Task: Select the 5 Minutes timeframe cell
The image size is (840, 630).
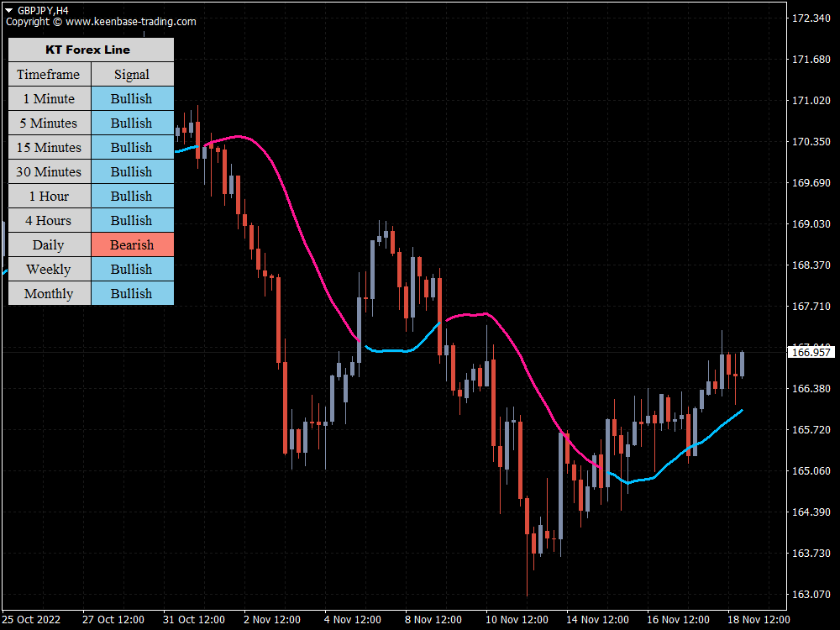Action: click(x=50, y=123)
